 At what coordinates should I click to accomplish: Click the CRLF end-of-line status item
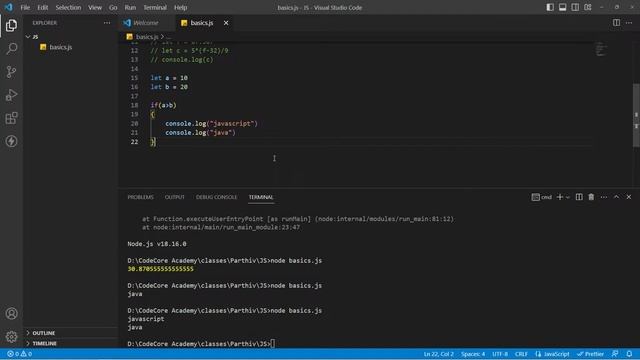tap(521, 354)
